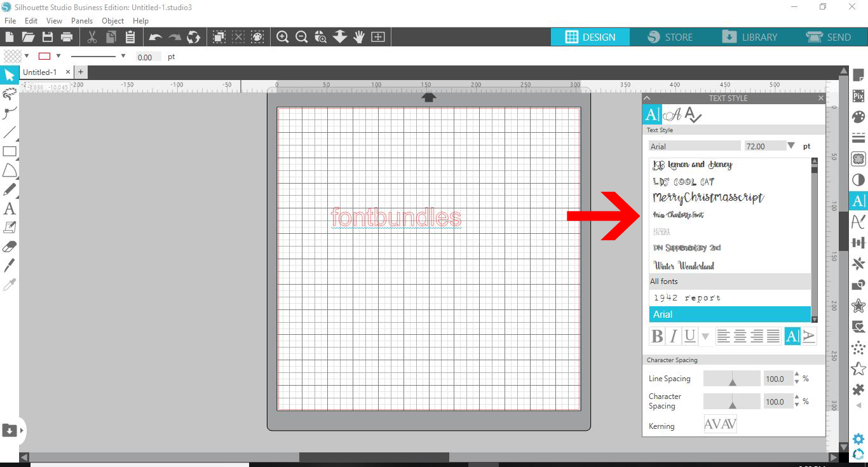
Task: Select the Eraser tool
Action: pyautogui.click(x=10, y=247)
